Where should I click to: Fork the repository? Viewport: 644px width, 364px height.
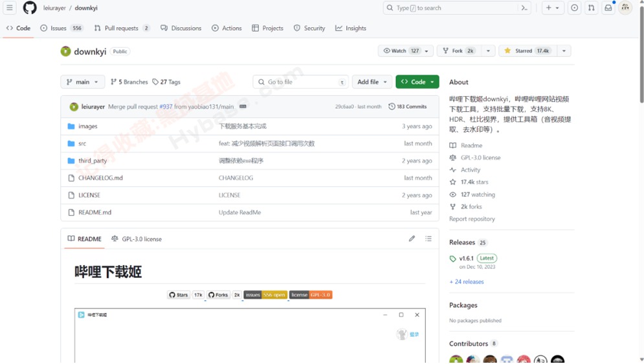click(459, 51)
